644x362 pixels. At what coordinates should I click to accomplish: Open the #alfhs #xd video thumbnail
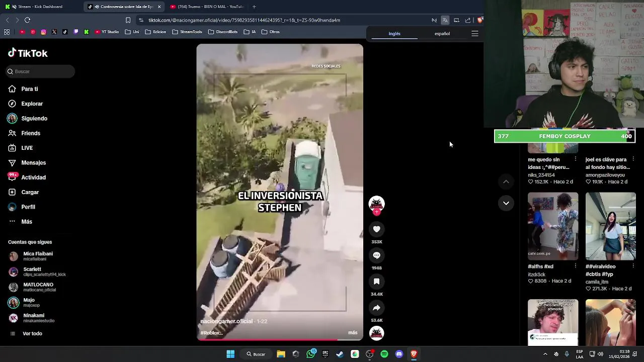(553, 226)
